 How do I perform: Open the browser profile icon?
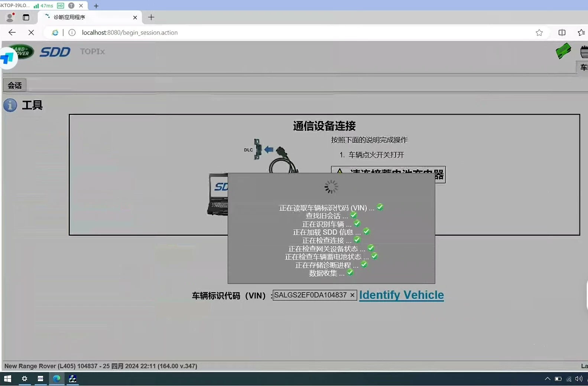pyautogui.click(x=10, y=17)
